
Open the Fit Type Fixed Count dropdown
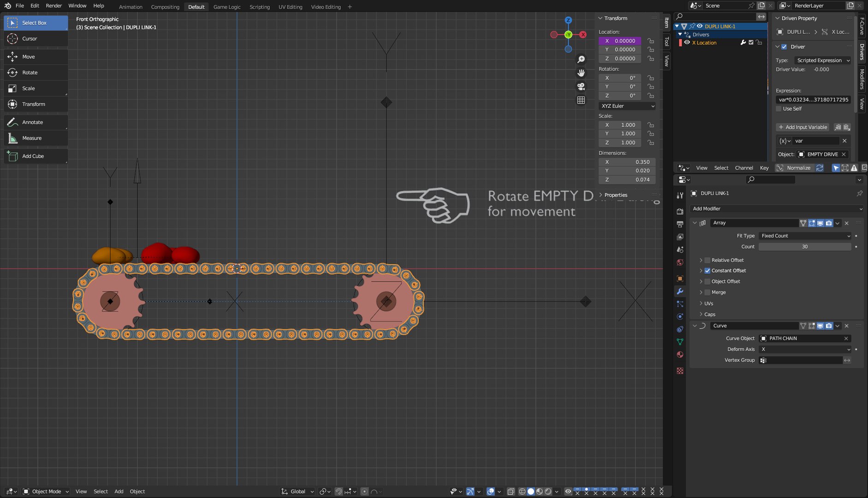[805, 236]
